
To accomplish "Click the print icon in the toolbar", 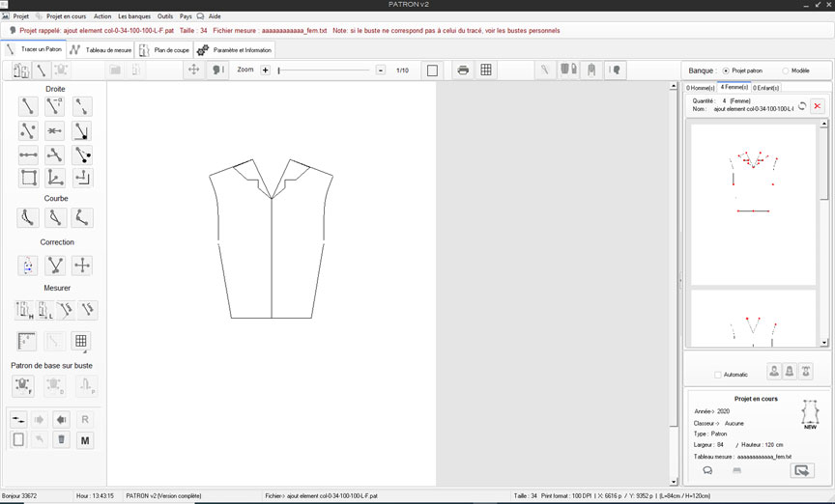I will point(463,70).
